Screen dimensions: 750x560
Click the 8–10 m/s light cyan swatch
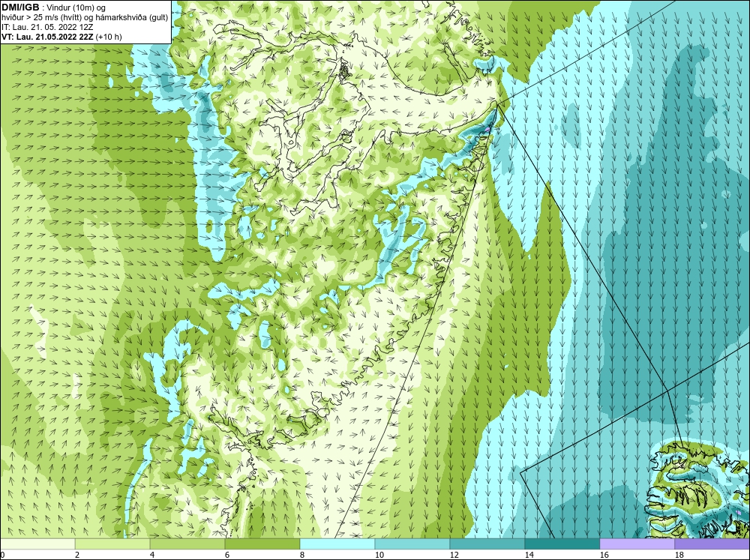pos(337,544)
